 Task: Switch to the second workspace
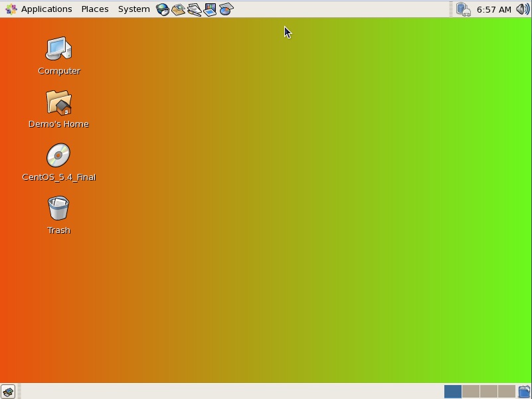click(x=472, y=391)
